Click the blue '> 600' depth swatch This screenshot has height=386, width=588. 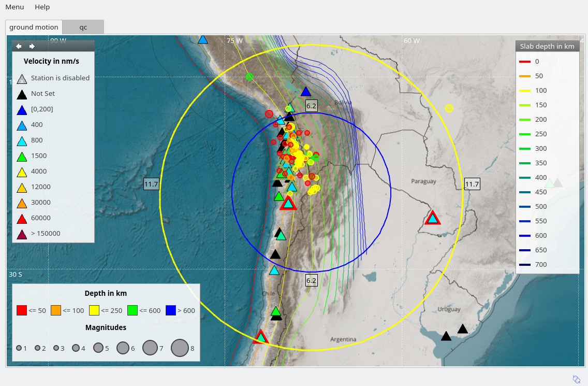[171, 310]
